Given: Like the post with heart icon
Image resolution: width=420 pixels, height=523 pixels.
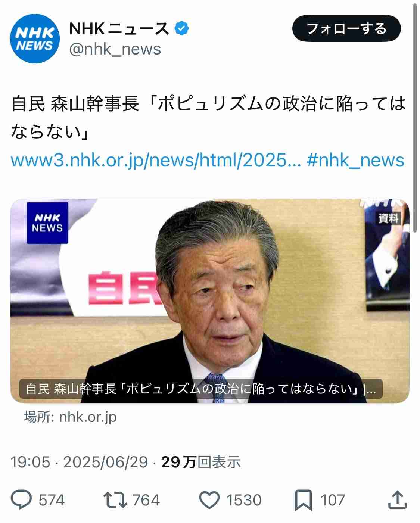Looking at the screenshot, I should 209,500.
